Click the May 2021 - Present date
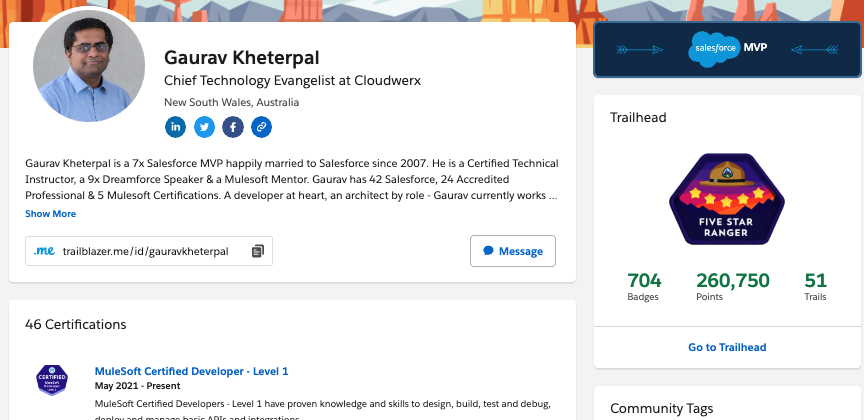 point(137,386)
